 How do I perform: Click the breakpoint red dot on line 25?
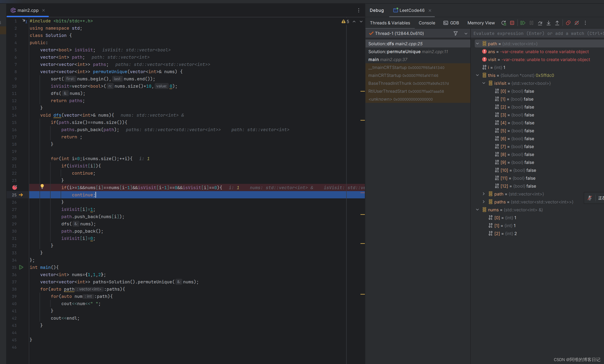pos(15,187)
